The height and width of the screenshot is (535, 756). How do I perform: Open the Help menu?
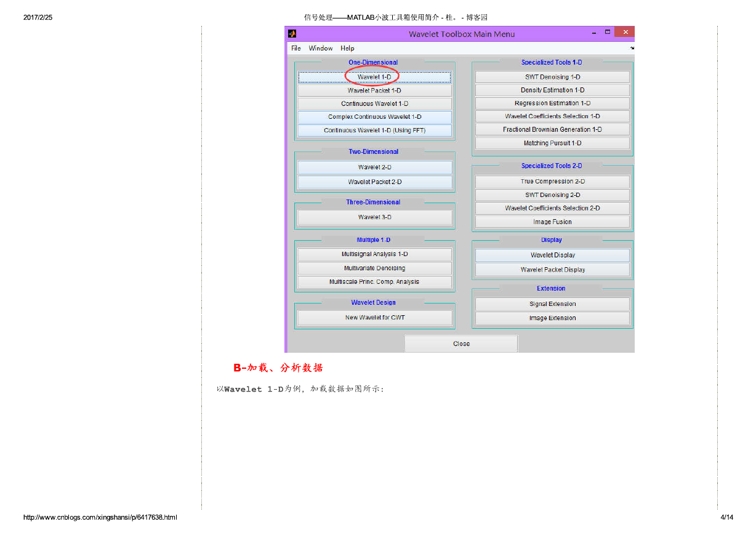(x=347, y=48)
